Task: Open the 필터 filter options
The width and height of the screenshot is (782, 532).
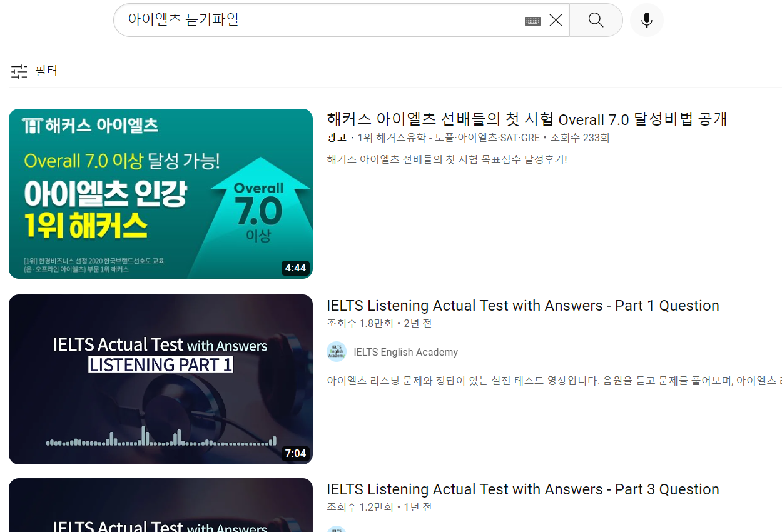Action: click(x=34, y=71)
